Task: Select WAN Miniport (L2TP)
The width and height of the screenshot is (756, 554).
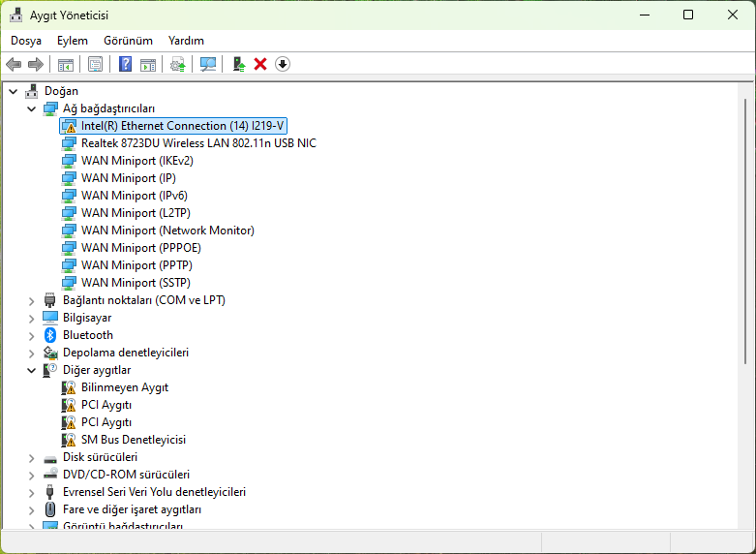Action: (x=136, y=213)
